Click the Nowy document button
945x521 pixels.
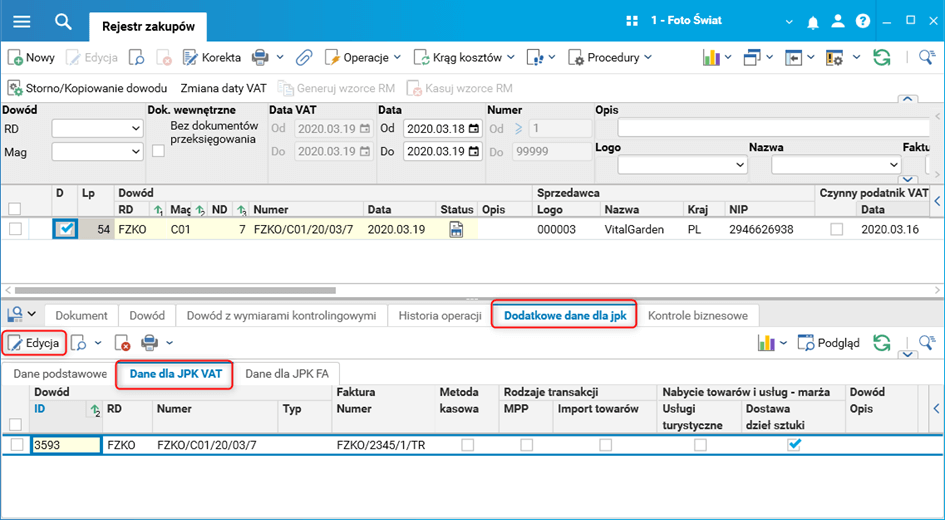pos(31,58)
